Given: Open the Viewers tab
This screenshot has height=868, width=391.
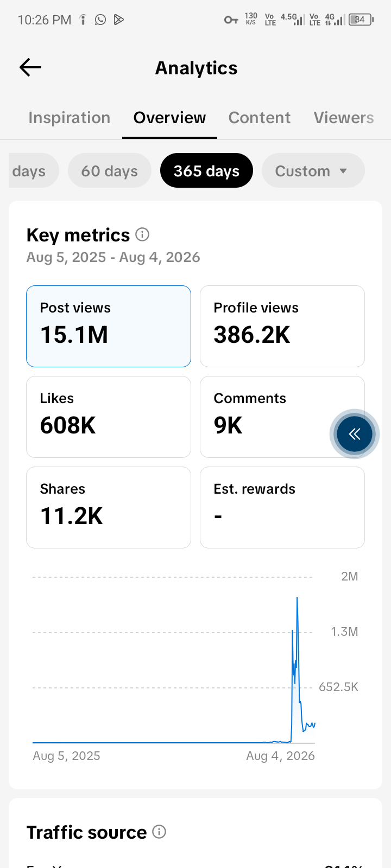Looking at the screenshot, I should tap(344, 118).
